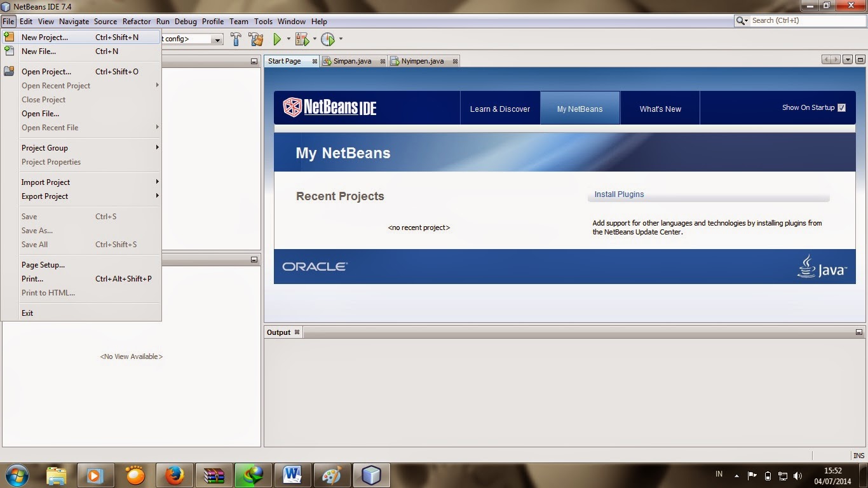Switch to Simpan.java editor tab

(353, 62)
